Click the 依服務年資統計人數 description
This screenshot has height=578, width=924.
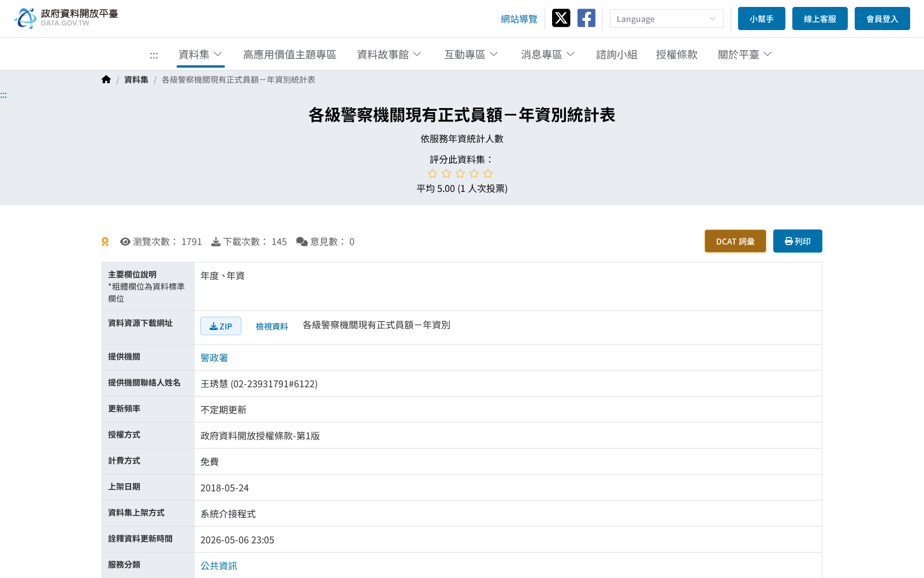[462, 139]
